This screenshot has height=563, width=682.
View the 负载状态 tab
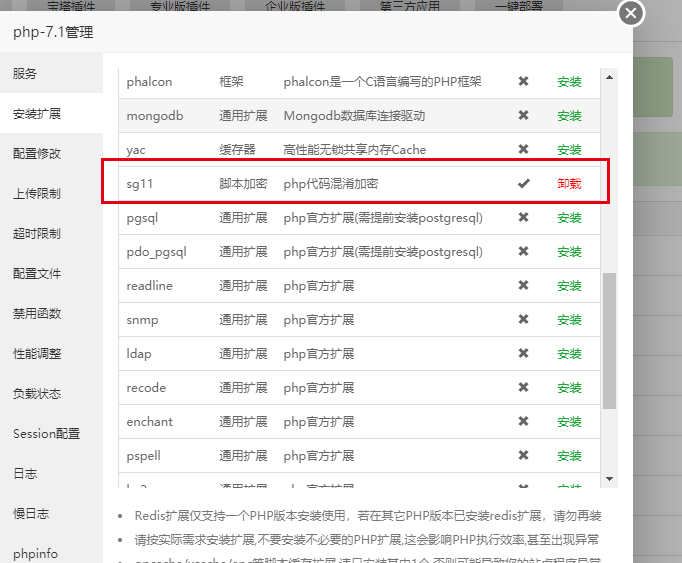[x=51, y=394]
